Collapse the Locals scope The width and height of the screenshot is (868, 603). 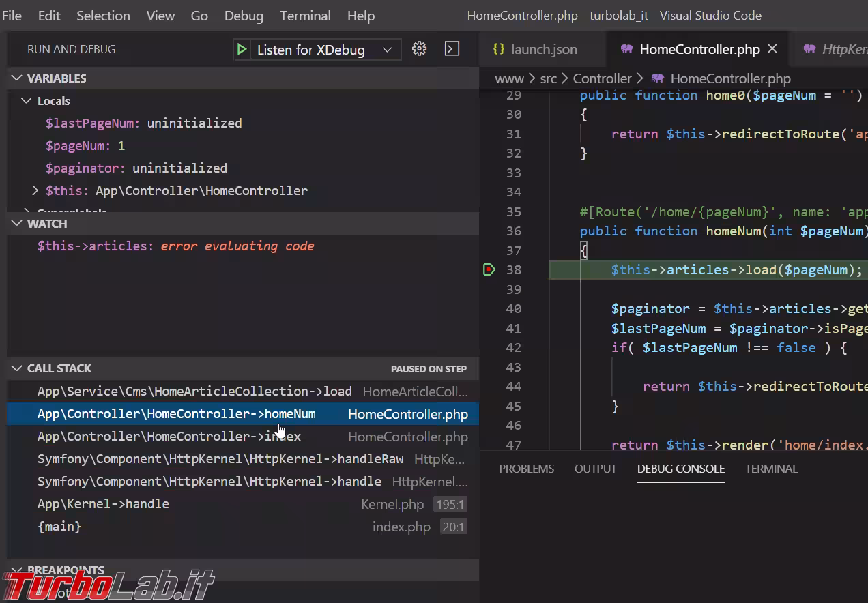tap(27, 101)
